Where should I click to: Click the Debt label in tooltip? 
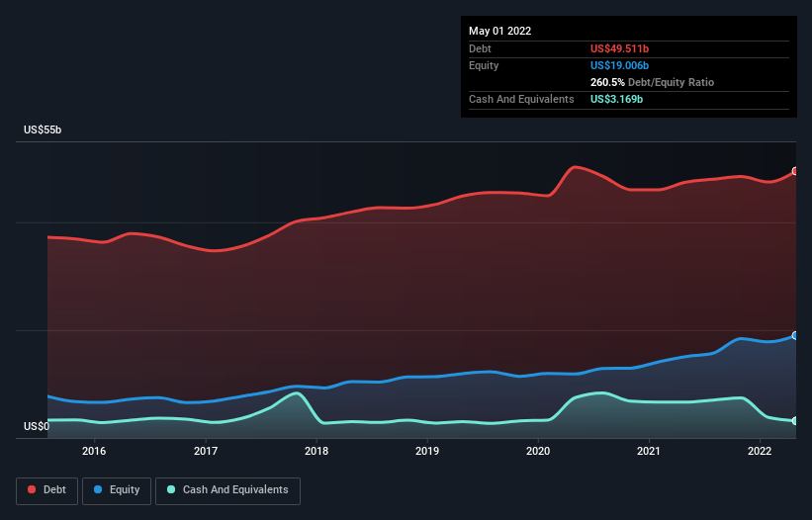tap(480, 48)
